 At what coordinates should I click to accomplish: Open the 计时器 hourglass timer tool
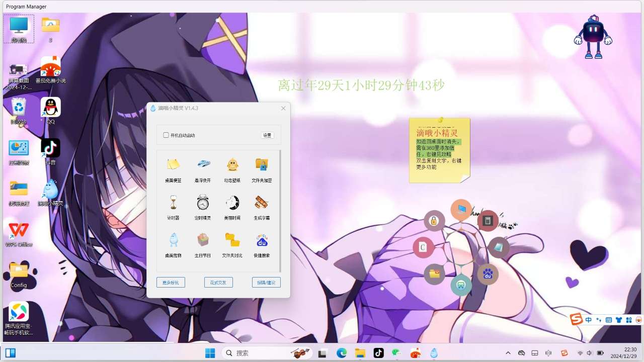coord(173,207)
